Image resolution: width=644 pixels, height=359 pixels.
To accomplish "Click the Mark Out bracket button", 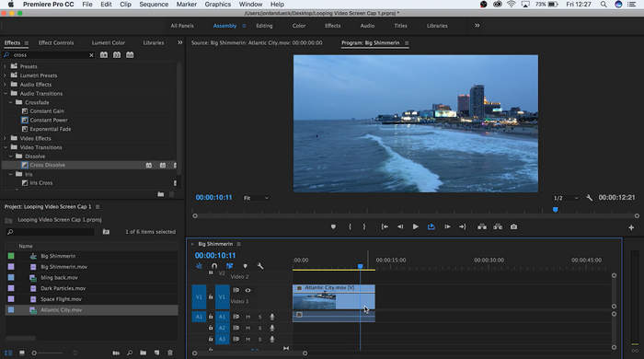I will point(364,226).
